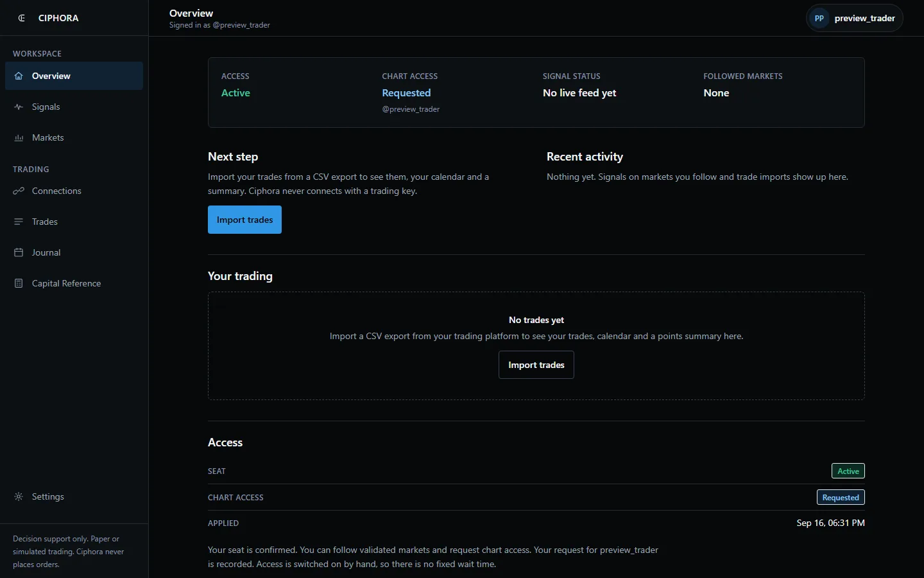
Task: Click the Requested chart access status
Action: [406, 93]
